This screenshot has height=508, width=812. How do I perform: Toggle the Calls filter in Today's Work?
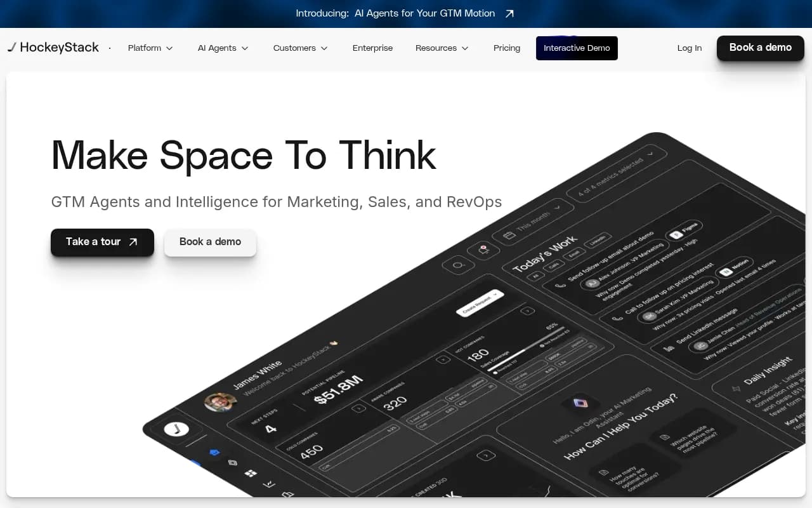click(x=553, y=266)
